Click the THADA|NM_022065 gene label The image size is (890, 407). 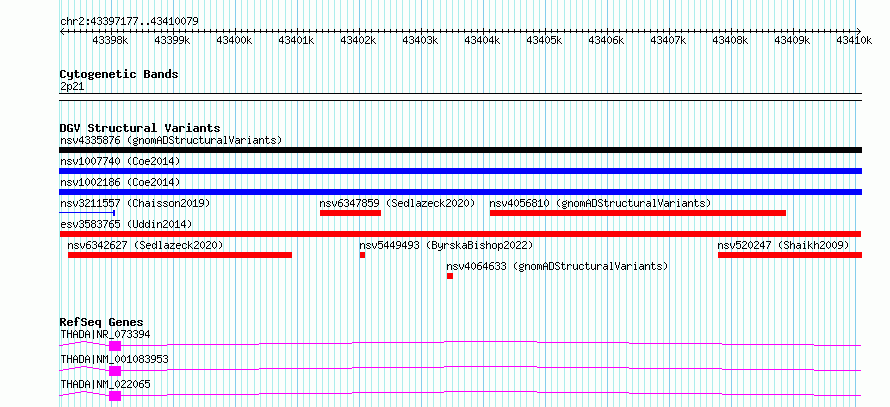pyautogui.click(x=105, y=384)
